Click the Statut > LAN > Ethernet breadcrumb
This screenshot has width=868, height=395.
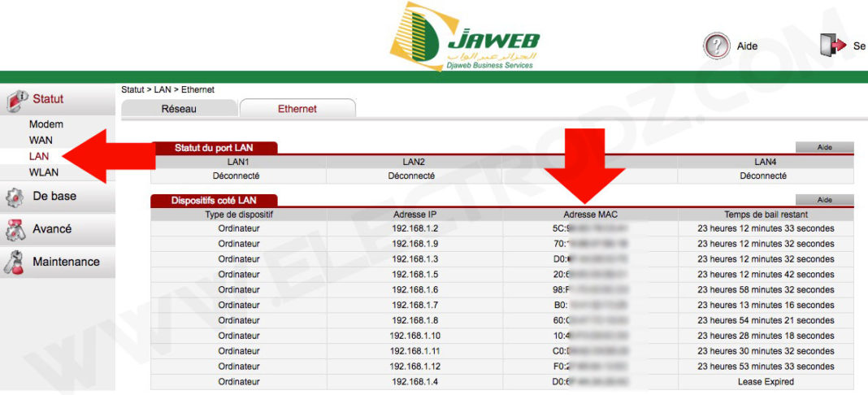click(167, 89)
